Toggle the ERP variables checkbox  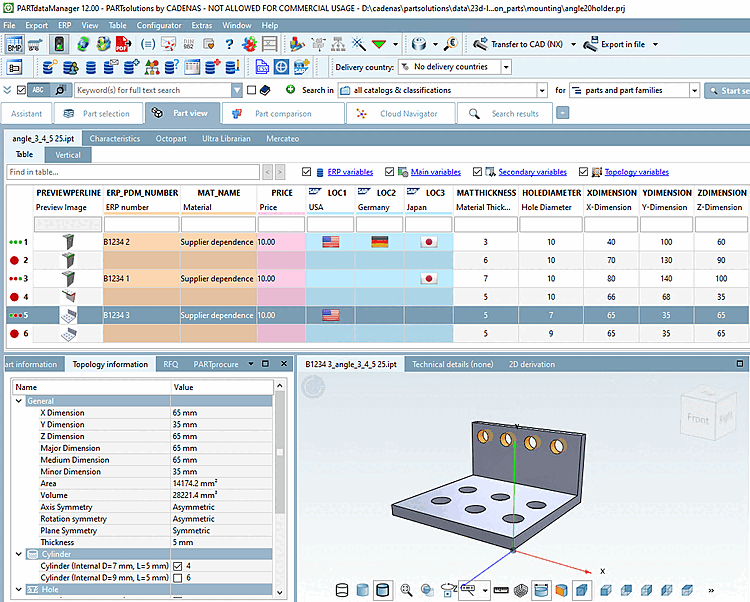coord(307,172)
